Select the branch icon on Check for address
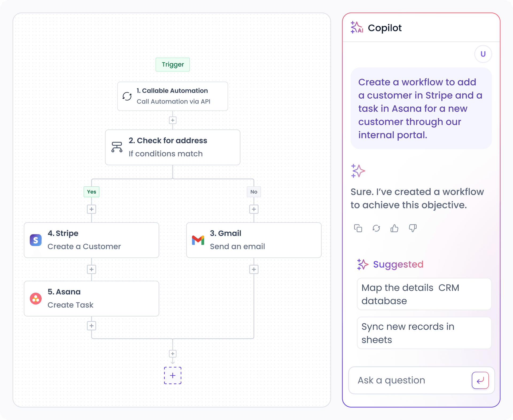 point(117,147)
